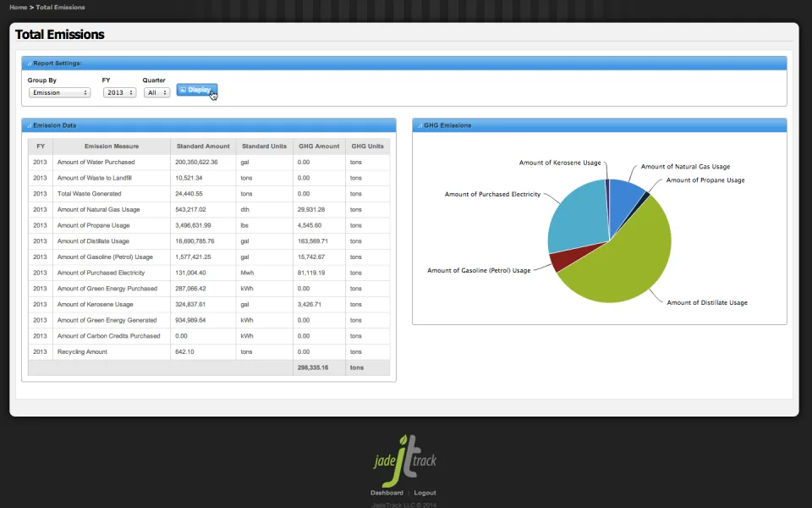Collapse the Emission Data panel icon
812x508 pixels.
[29, 126]
